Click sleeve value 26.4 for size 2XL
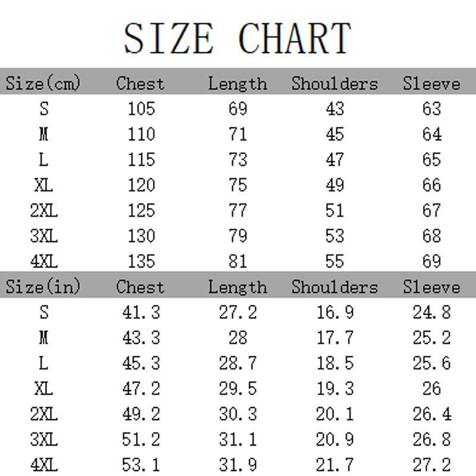 coord(431,414)
